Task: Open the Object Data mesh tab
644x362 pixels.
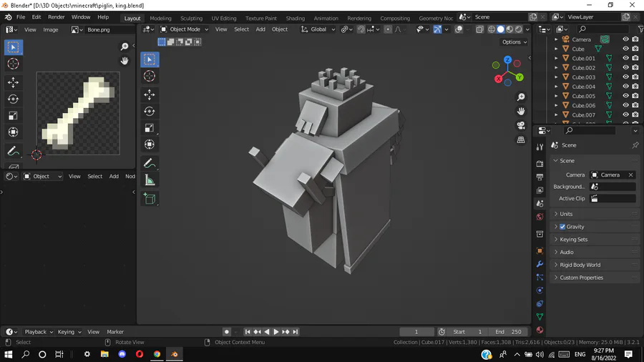Action: (540, 317)
